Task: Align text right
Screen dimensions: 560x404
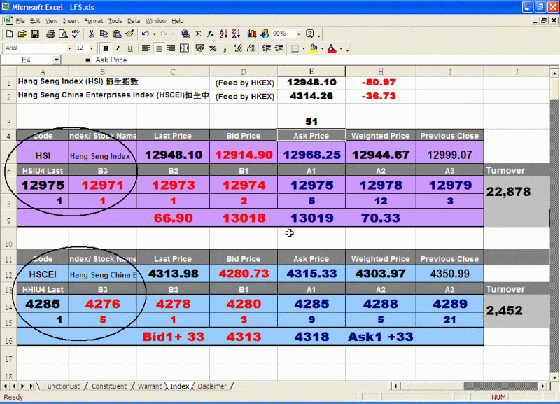Action: (x=171, y=48)
